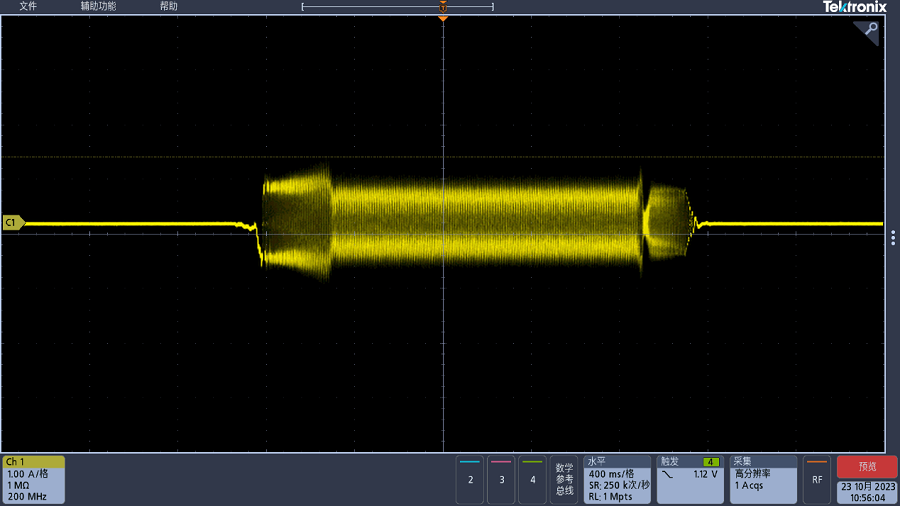Click the falling-edge trigger slope icon
This screenshot has width=900, height=506.
click(668, 474)
